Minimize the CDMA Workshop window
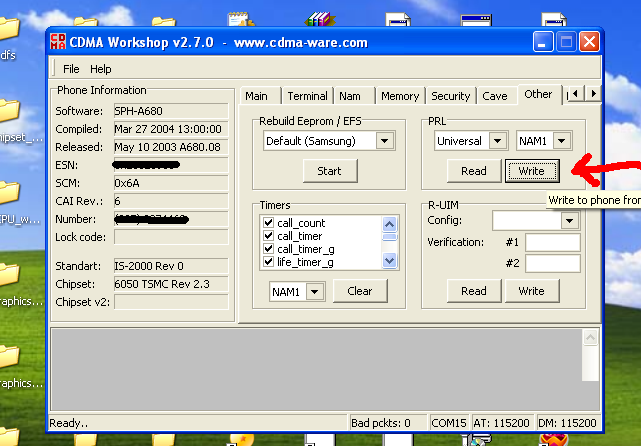Image resolution: width=641 pixels, height=446 pixels. 543,42
